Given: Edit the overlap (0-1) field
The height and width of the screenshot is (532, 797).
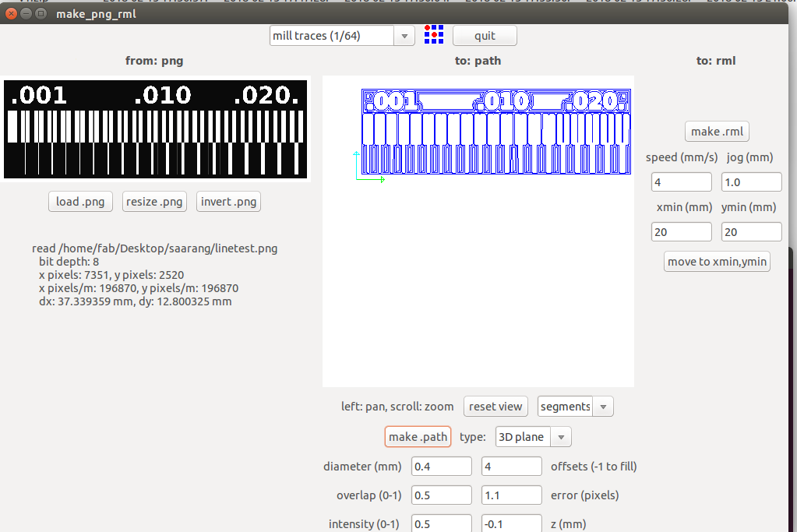Looking at the screenshot, I should (x=441, y=495).
